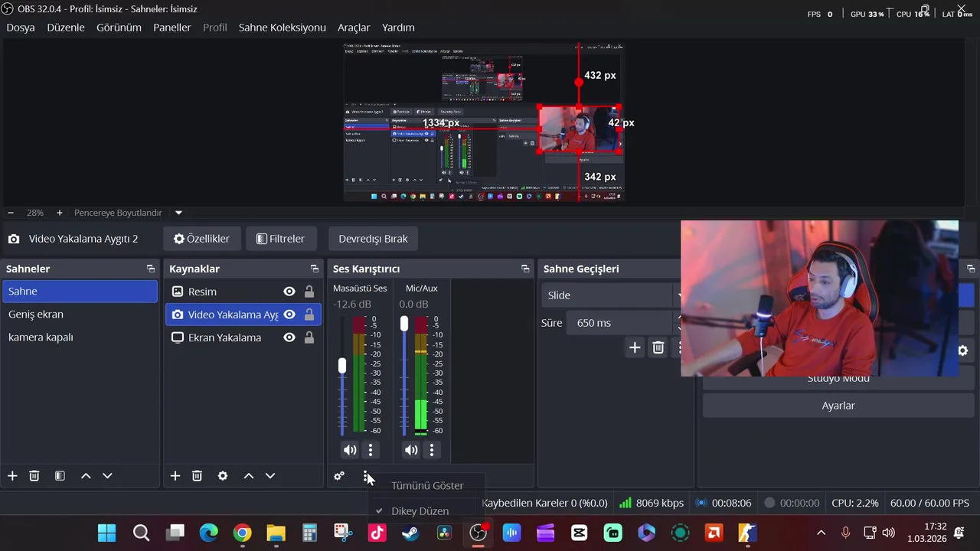Image resolution: width=980 pixels, height=551 pixels.
Task: Delete selected scene with trash icon
Action: (34, 476)
